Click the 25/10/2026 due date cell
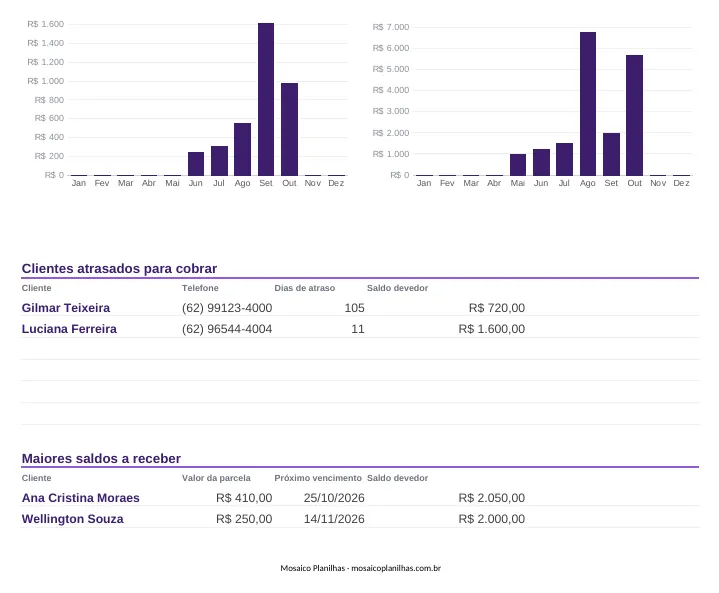The image size is (719, 593). (334, 498)
